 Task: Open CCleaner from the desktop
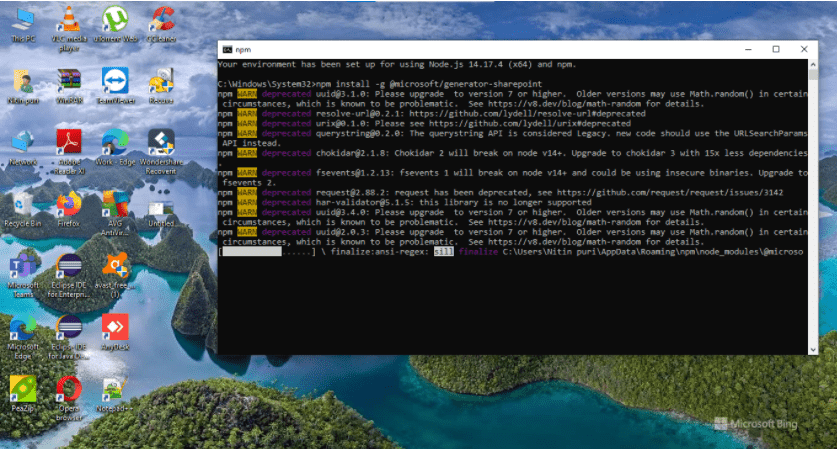(160, 20)
